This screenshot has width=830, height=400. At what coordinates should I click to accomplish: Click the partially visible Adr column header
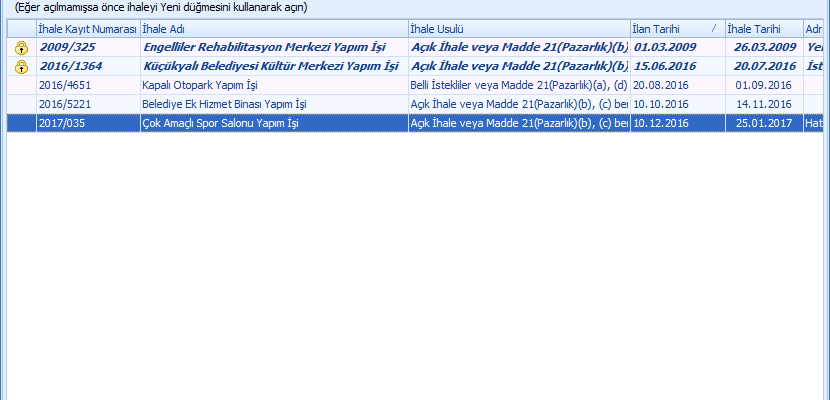pos(815,28)
